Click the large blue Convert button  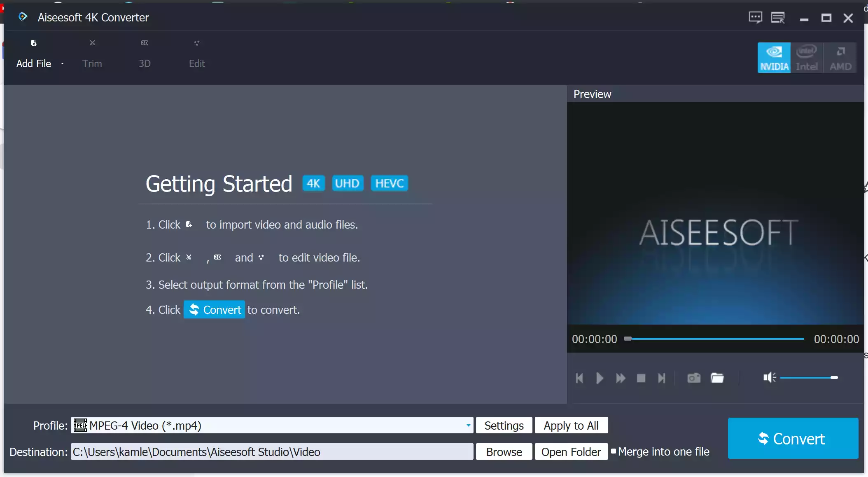[x=793, y=438]
